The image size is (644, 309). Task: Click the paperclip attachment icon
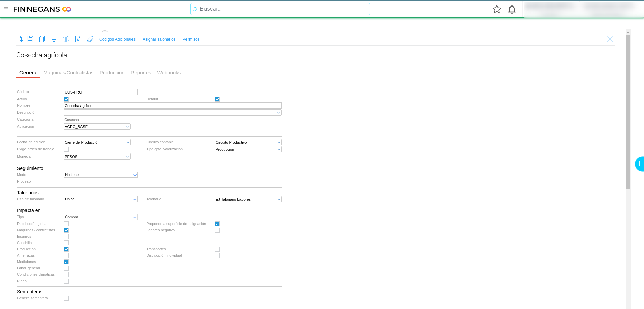coord(90,39)
